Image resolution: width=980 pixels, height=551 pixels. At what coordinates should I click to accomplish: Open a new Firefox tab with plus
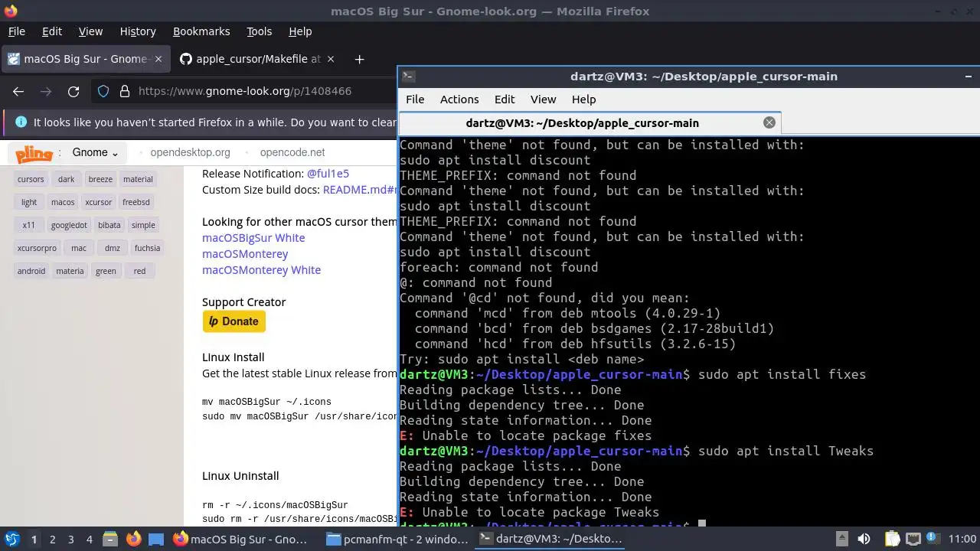coord(359,59)
